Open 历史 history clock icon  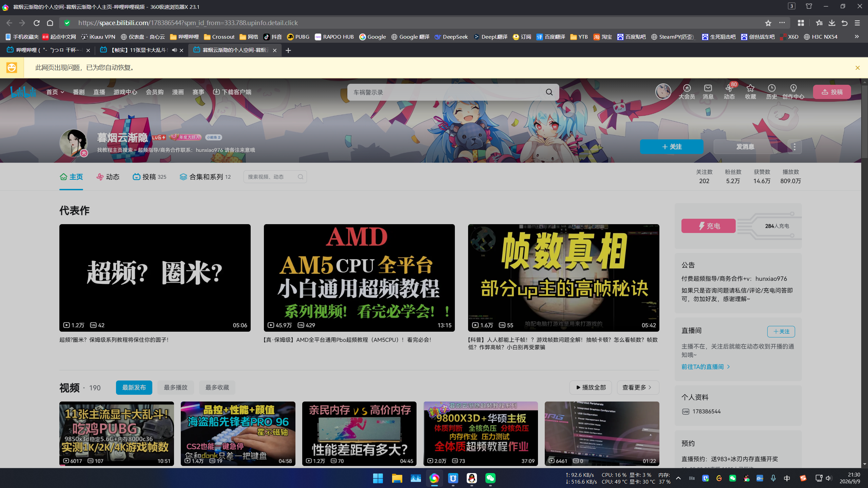tap(771, 92)
